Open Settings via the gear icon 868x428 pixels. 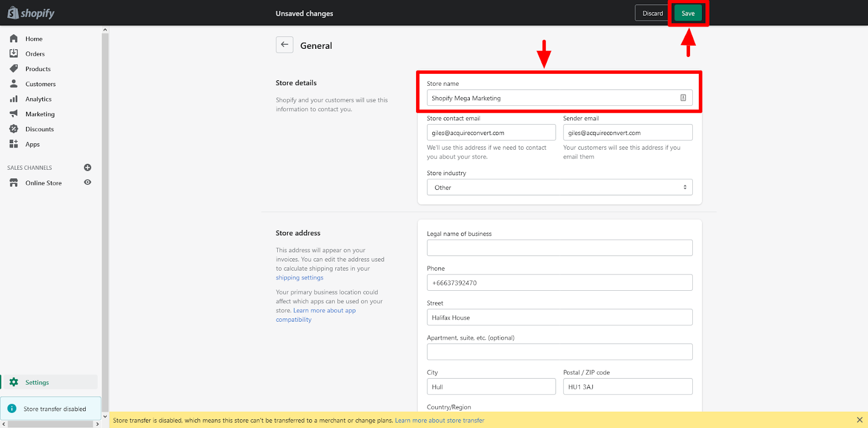(x=14, y=382)
